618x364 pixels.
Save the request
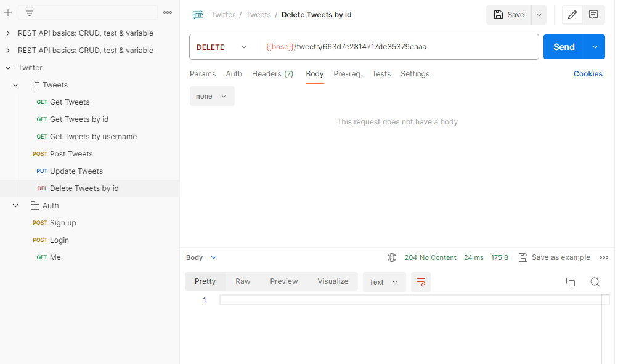point(509,15)
